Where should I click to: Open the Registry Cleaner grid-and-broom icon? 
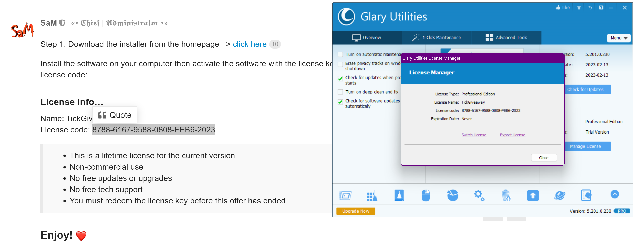[372, 195]
